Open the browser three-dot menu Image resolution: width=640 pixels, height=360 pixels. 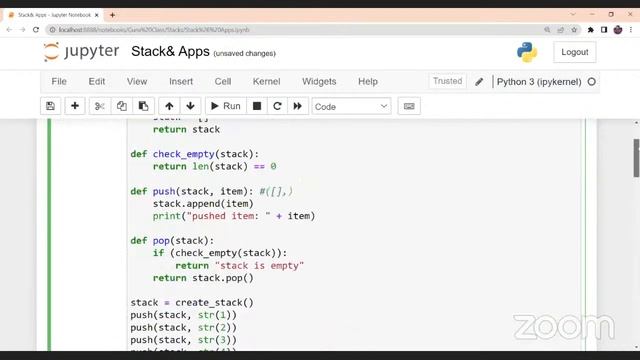[x=631, y=30]
